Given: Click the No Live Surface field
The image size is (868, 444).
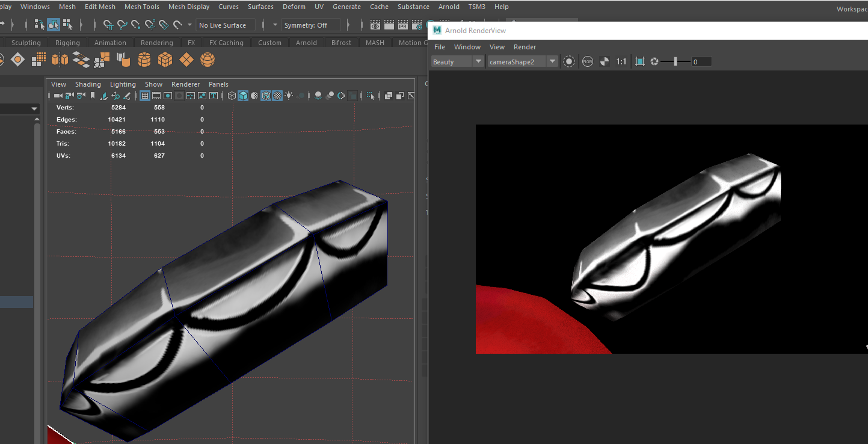Looking at the screenshot, I should [225, 25].
